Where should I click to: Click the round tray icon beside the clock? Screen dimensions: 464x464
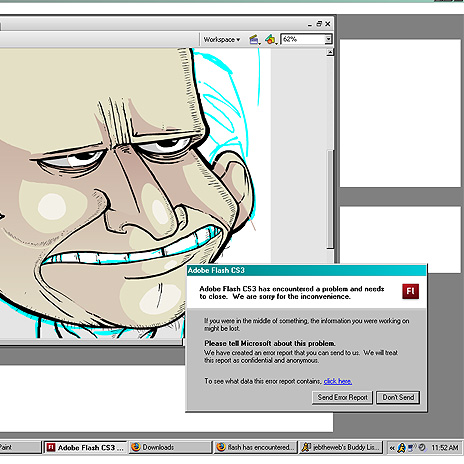pos(422,447)
